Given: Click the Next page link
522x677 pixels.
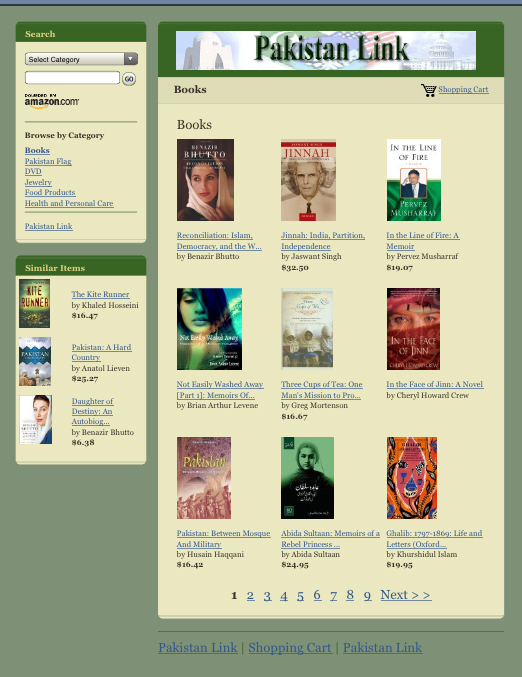Looking at the screenshot, I should [x=405, y=595].
